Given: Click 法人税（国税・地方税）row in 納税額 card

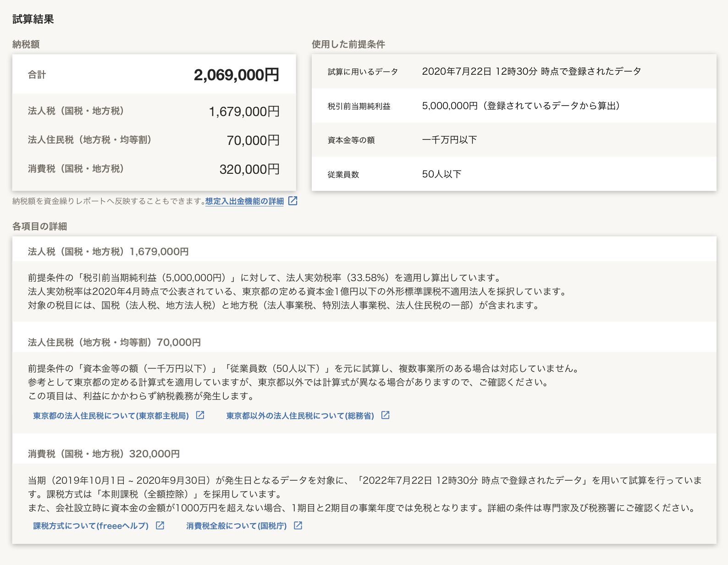Looking at the screenshot, I should click(154, 111).
